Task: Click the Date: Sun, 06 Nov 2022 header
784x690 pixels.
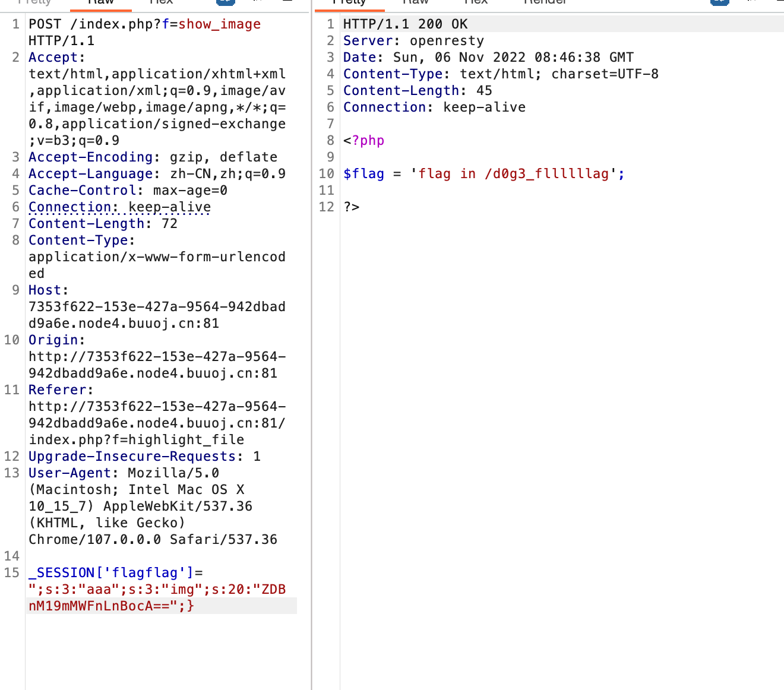Action: [x=489, y=58]
